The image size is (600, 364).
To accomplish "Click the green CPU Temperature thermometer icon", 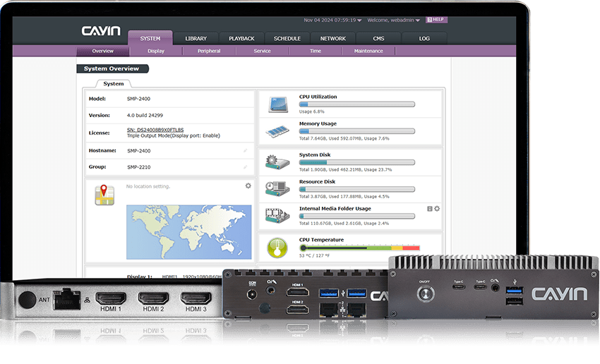I will (x=277, y=248).
